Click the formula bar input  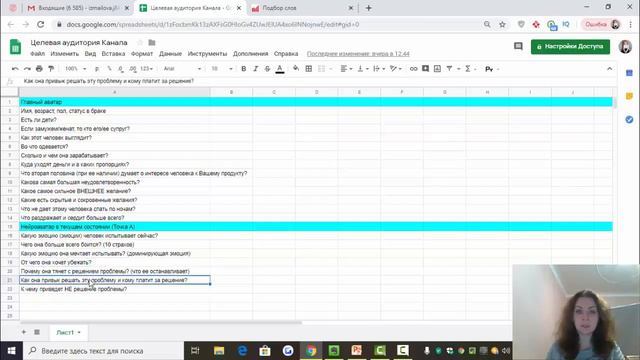(318, 81)
